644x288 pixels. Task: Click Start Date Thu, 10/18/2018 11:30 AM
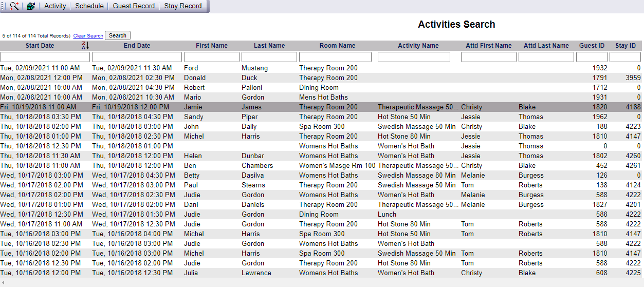pyautogui.click(x=40, y=156)
